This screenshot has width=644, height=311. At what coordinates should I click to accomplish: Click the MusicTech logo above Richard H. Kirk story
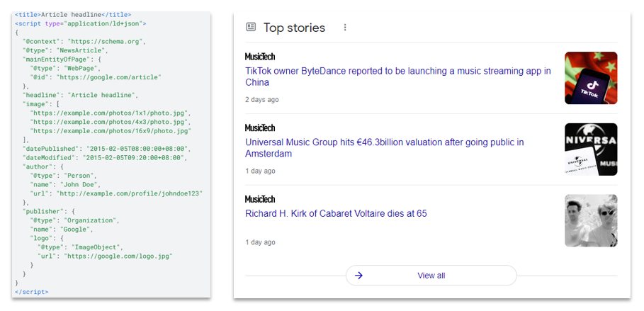coord(259,199)
